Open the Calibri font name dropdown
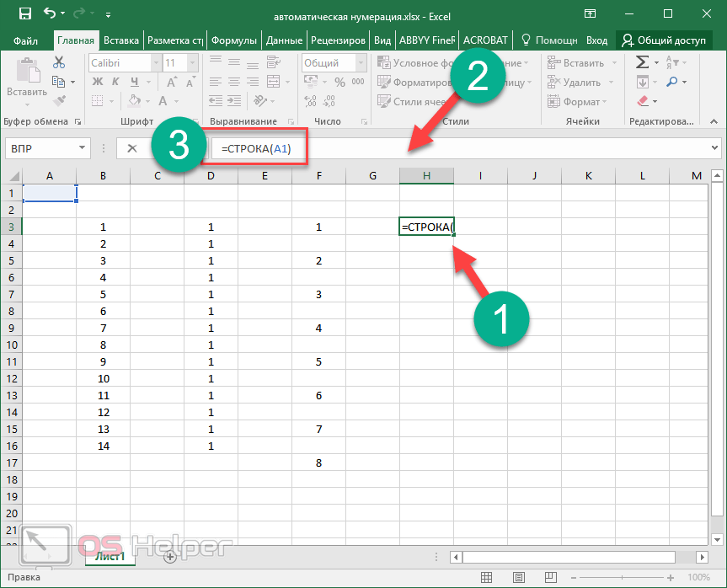The image size is (727, 588). [x=156, y=63]
